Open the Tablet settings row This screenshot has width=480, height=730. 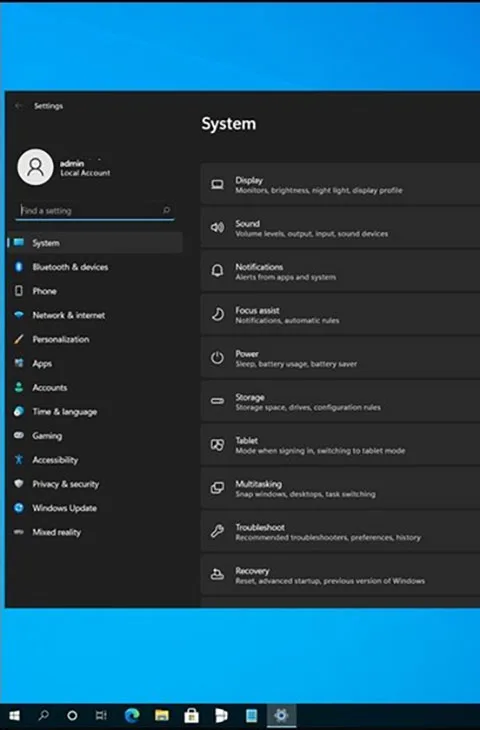pos(340,445)
